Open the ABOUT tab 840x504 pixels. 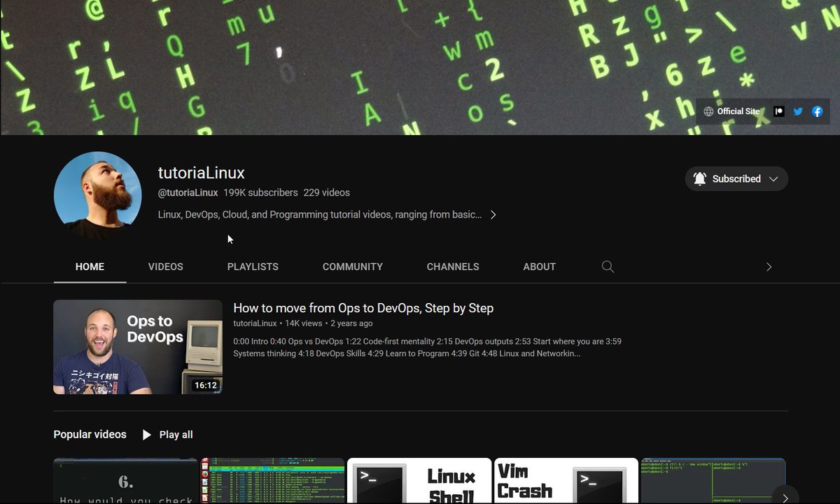(x=540, y=267)
